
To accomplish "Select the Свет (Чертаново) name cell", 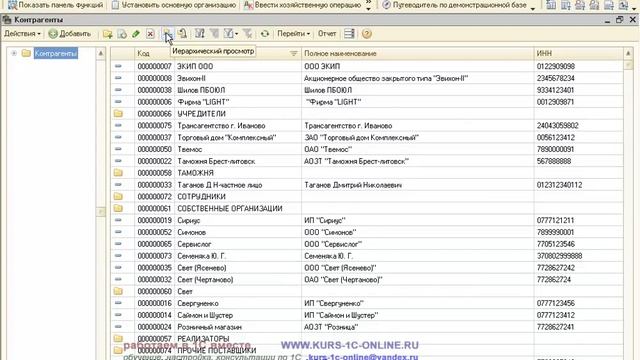I will click(x=238, y=279).
